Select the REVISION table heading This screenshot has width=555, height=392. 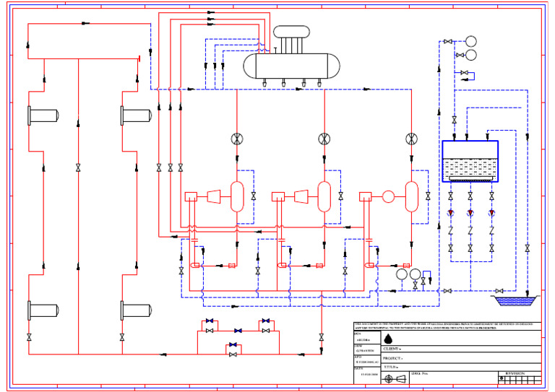515,374
